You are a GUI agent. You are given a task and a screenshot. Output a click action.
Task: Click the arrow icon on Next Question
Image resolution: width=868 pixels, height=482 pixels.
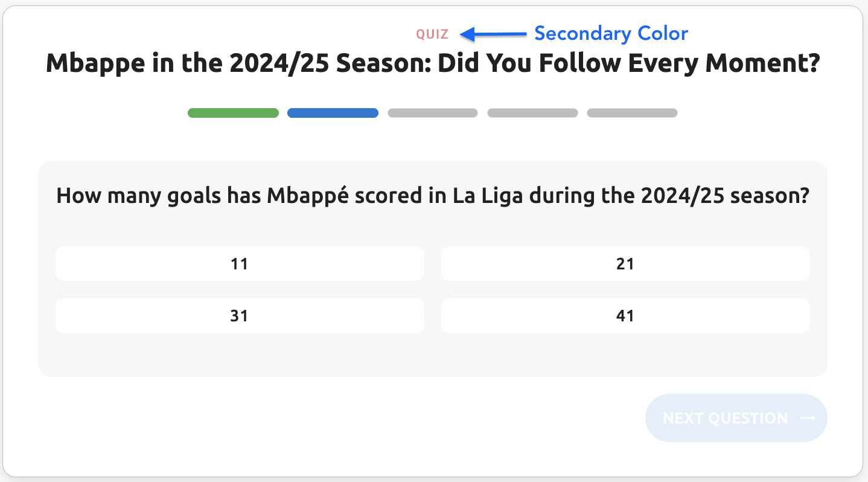pyautogui.click(x=808, y=418)
